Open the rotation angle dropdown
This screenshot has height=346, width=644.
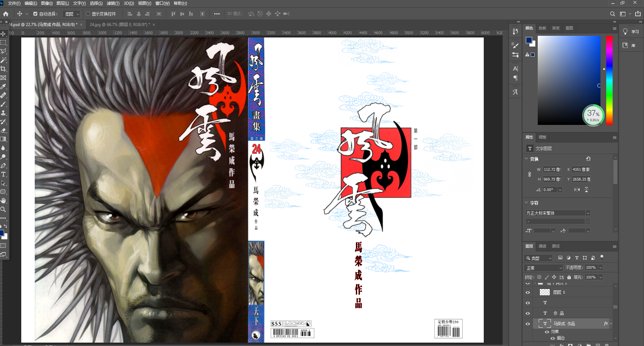coord(560,190)
